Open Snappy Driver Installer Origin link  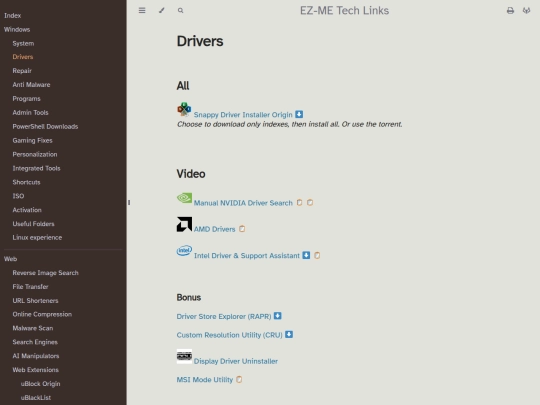pos(243,115)
